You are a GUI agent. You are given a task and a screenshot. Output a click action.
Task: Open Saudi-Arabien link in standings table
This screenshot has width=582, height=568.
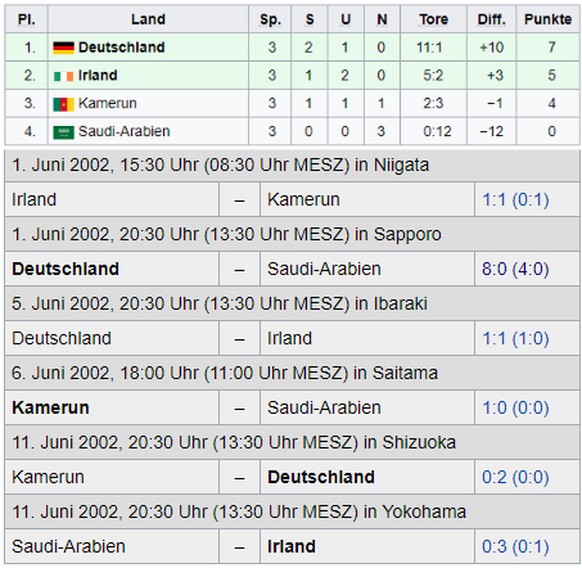[124, 131]
